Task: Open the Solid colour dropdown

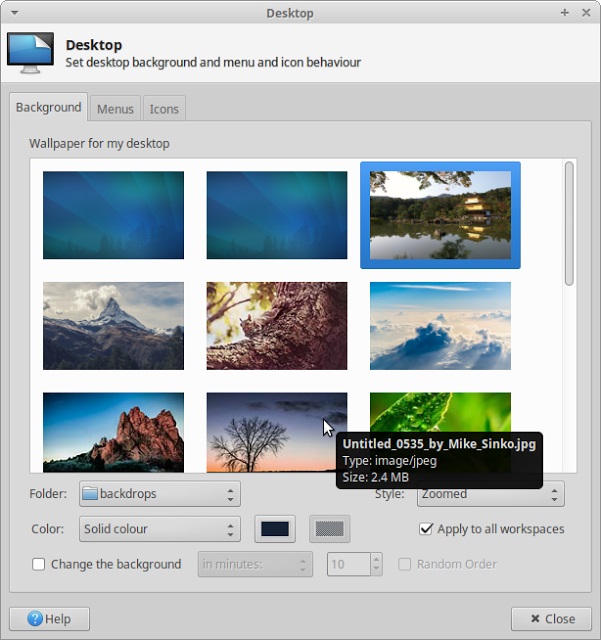Action: 159,529
